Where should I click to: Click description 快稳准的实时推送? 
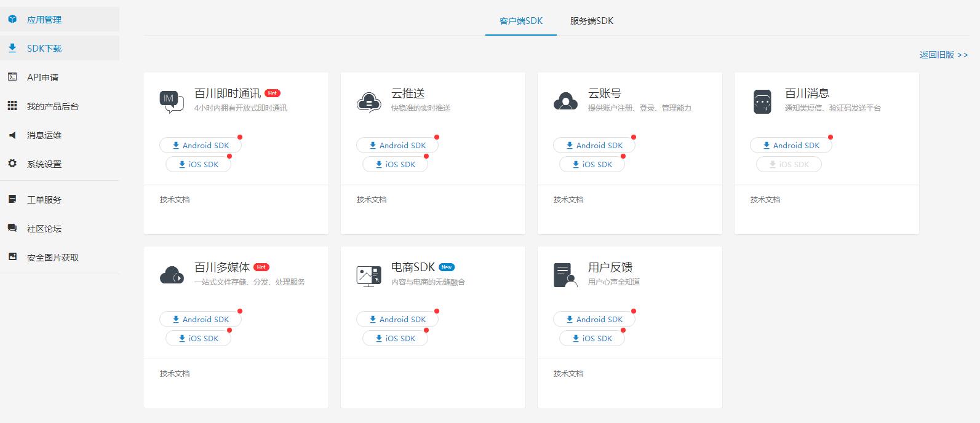click(x=421, y=108)
